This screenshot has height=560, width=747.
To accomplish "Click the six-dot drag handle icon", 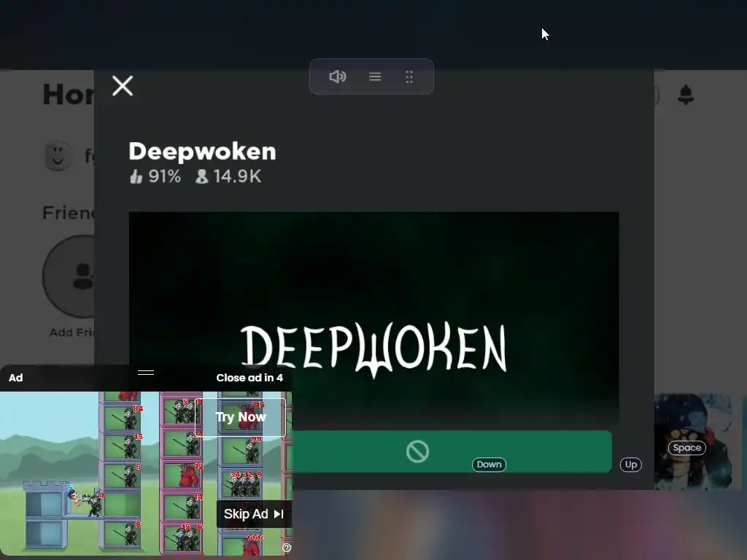I will (x=409, y=77).
